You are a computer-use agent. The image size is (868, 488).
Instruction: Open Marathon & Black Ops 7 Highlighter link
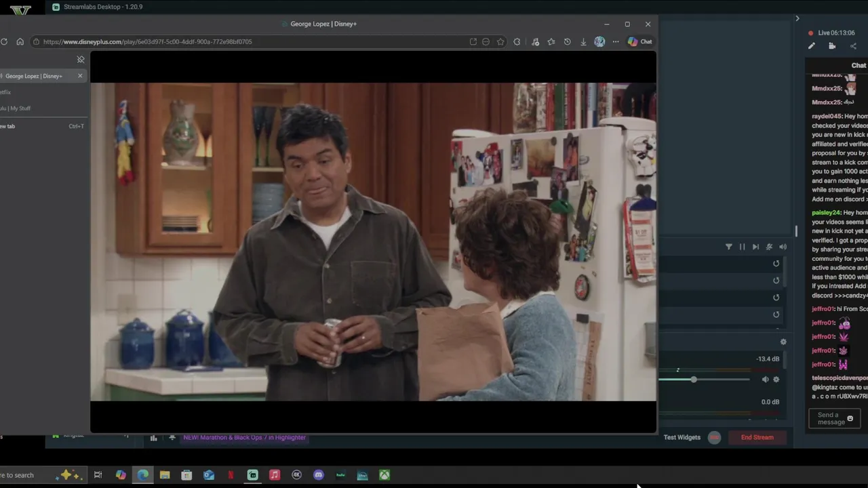coord(244,437)
